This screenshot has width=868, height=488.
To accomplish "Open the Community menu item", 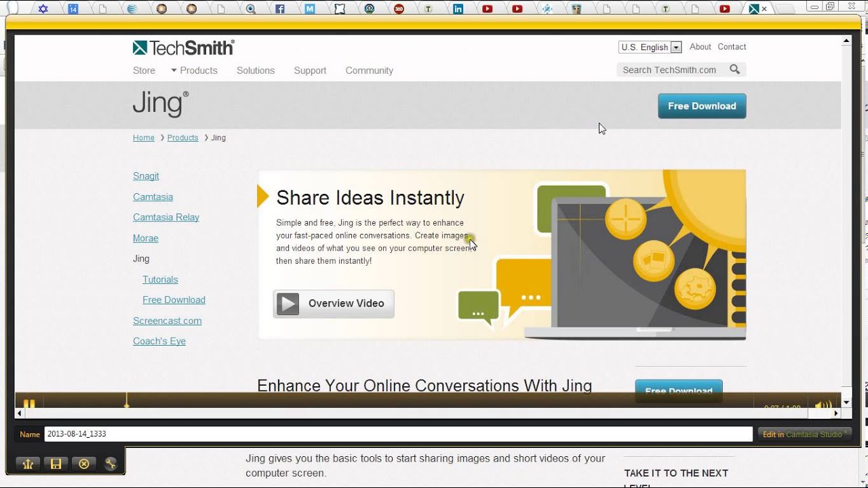I will click(369, 70).
